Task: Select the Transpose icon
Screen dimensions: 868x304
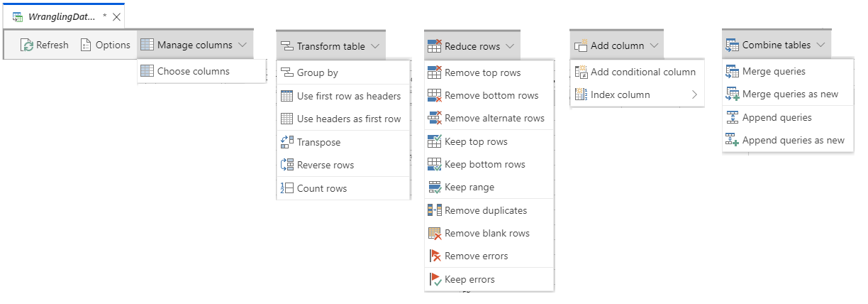Action: [x=287, y=142]
